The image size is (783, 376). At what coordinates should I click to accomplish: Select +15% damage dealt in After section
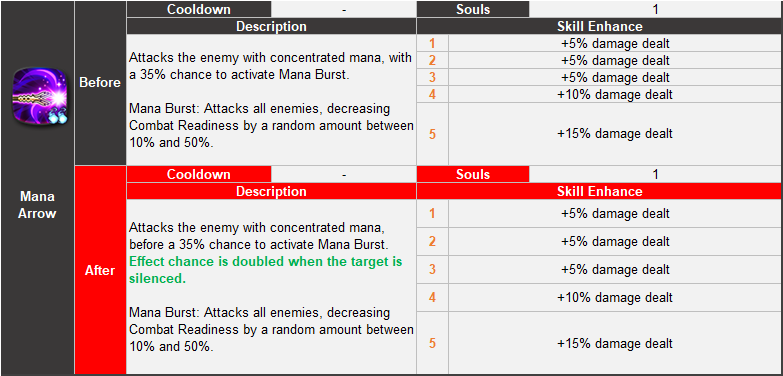(615, 344)
